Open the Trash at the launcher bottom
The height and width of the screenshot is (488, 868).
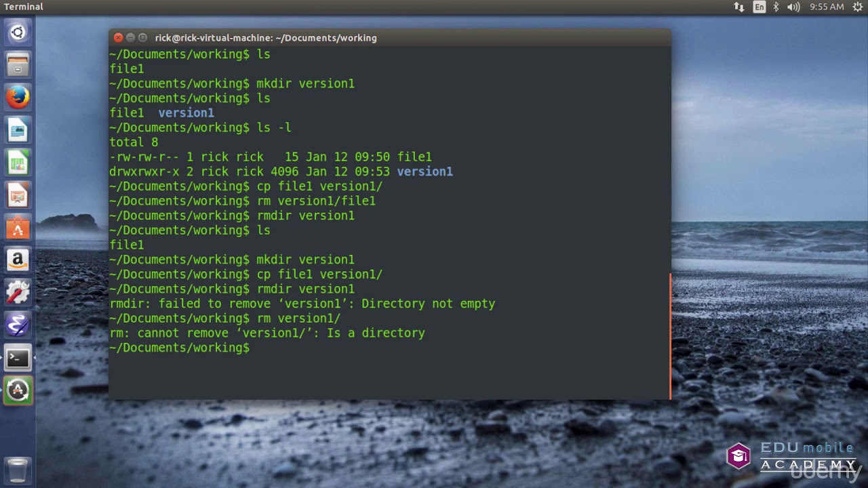click(x=18, y=469)
